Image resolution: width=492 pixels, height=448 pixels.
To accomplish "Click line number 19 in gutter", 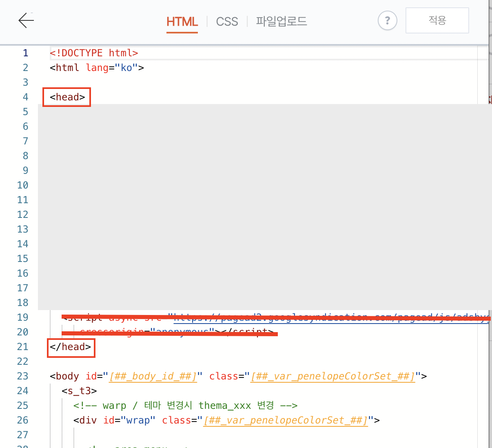I will [x=23, y=317].
